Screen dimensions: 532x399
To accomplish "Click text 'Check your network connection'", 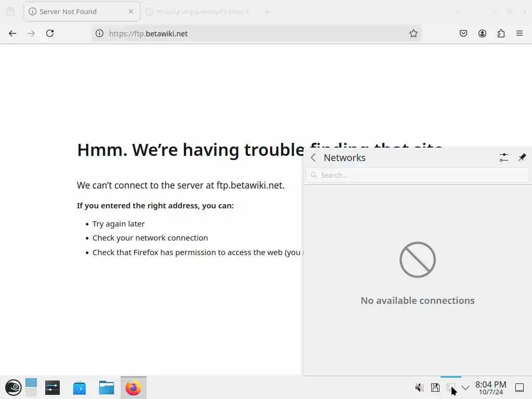I will point(150,238).
